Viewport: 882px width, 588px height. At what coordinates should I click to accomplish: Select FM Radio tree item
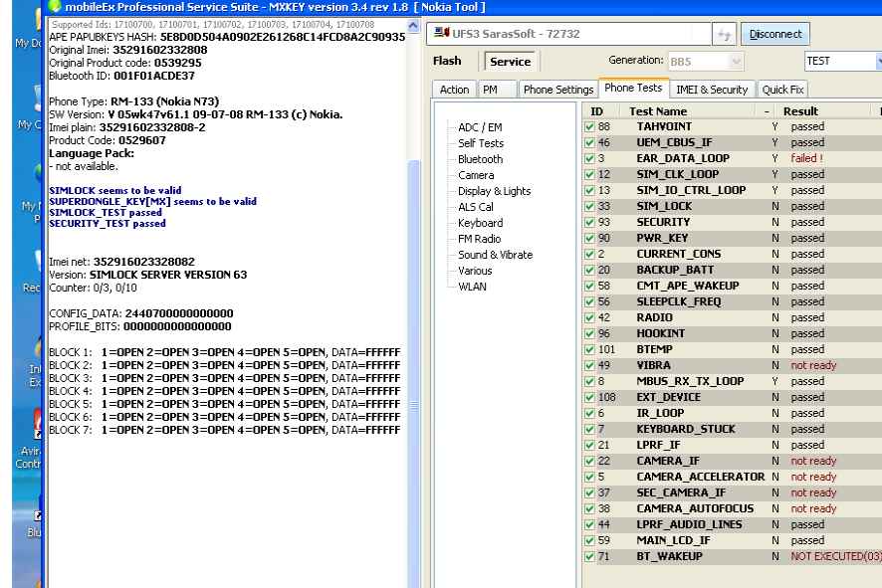(x=479, y=239)
